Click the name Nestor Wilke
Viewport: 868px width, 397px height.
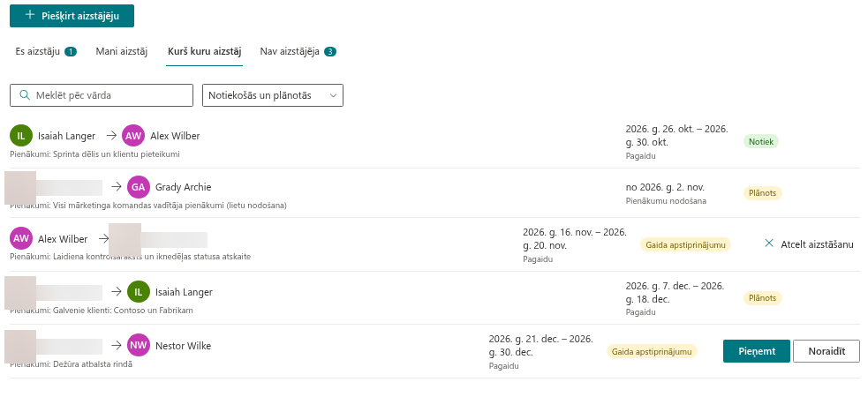point(184,346)
